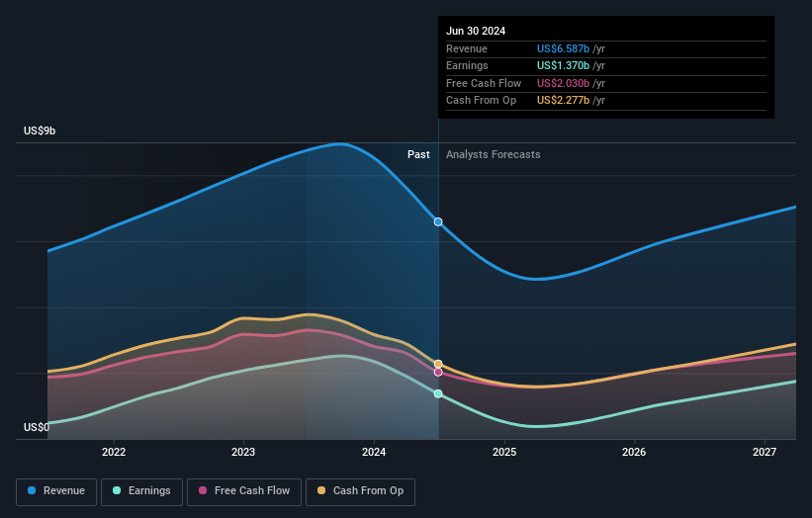Toggle the Earnings legend button

click(x=141, y=491)
